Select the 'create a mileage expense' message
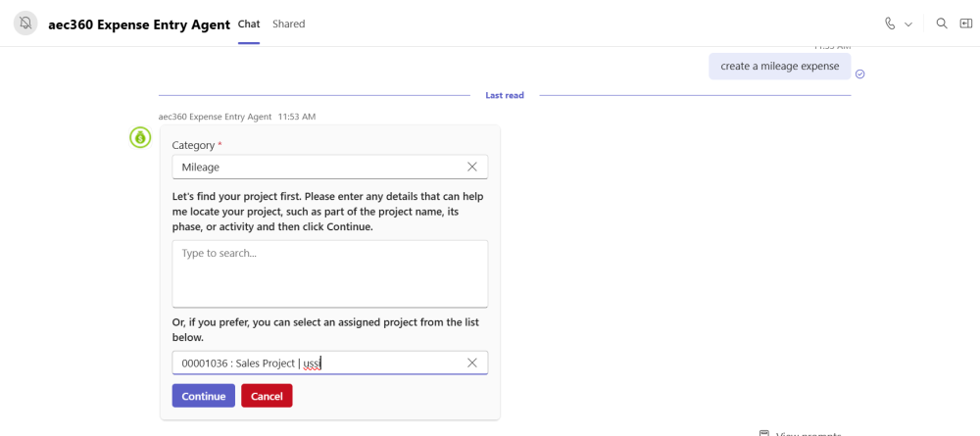 coord(779,67)
